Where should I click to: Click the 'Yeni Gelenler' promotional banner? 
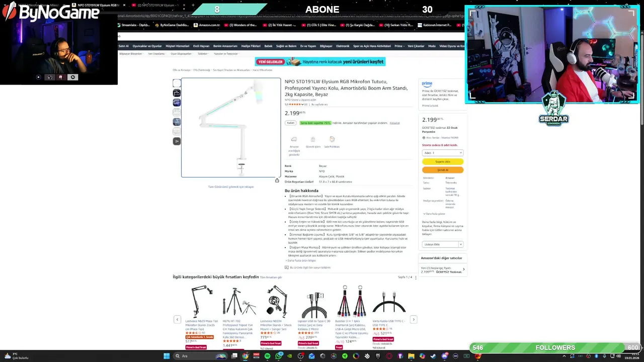[x=320, y=62]
